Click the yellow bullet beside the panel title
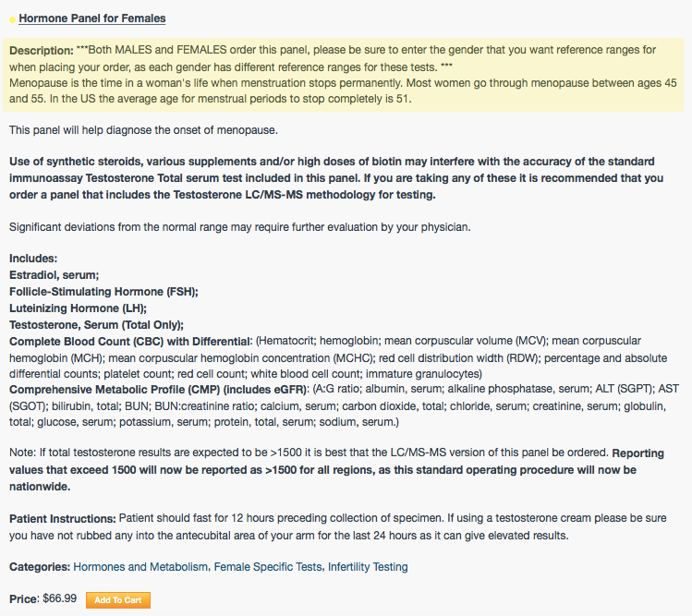 pos(12,19)
